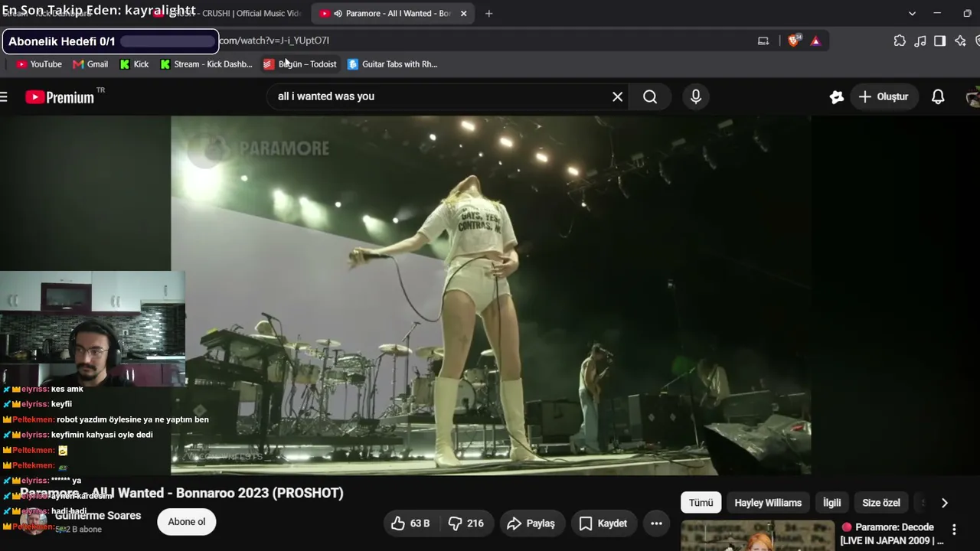Like the video with thumbs up
Screen dimensions: 980x551
pos(410,523)
